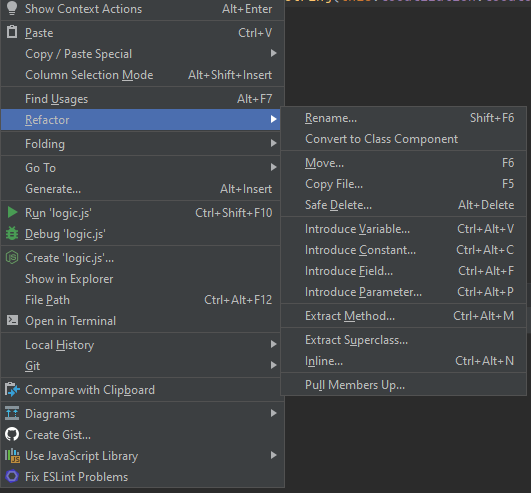Open Use JavaScript Library
Image resolution: width=531 pixels, height=493 pixels.
tap(142, 456)
